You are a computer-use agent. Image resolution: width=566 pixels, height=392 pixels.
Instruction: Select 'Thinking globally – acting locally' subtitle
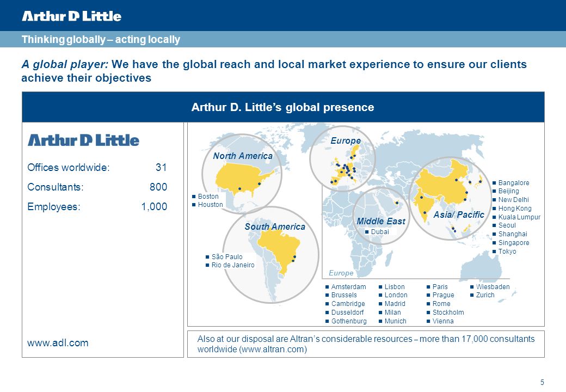(x=101, y=39)
